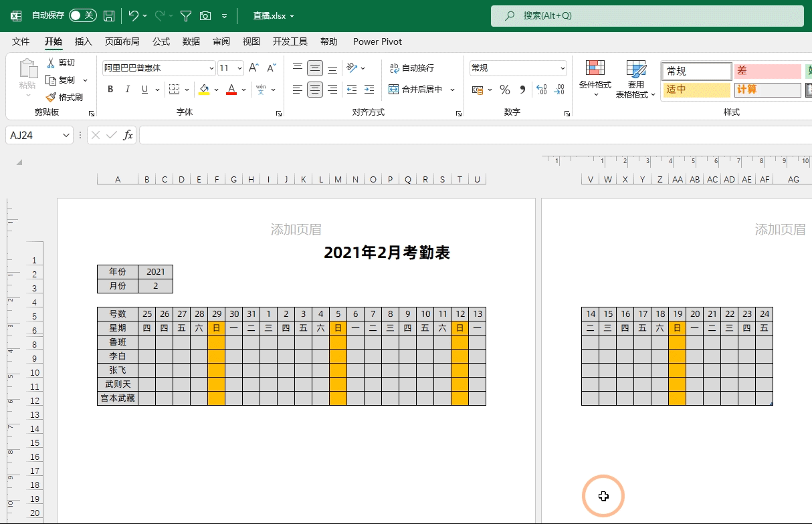812x524 pixels.
Task: Increase decimal places
Action: click(542, 90)
